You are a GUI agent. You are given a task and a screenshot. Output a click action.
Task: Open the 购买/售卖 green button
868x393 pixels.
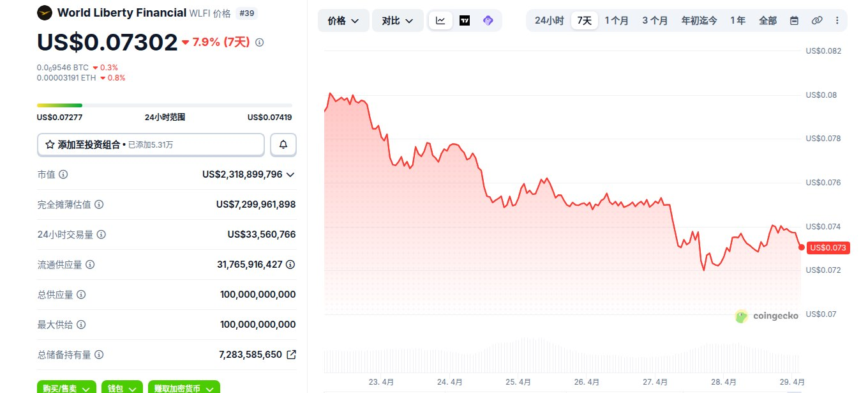[x=66, y=387]
